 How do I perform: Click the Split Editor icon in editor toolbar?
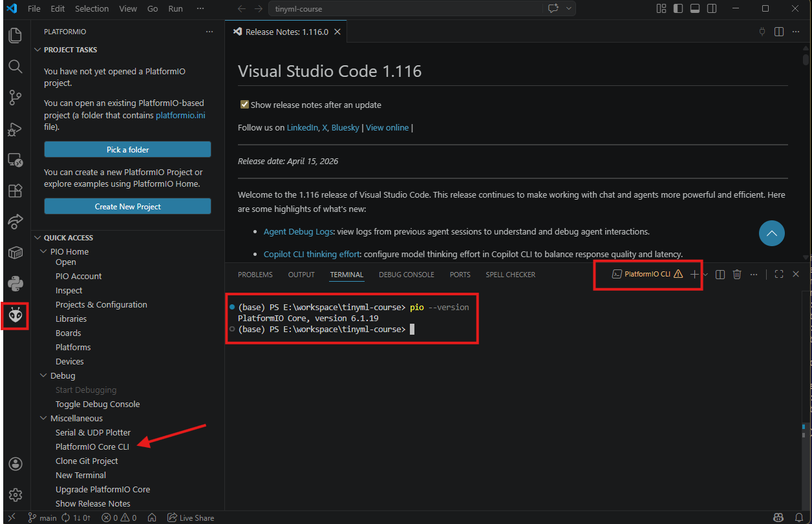(779, 32)
